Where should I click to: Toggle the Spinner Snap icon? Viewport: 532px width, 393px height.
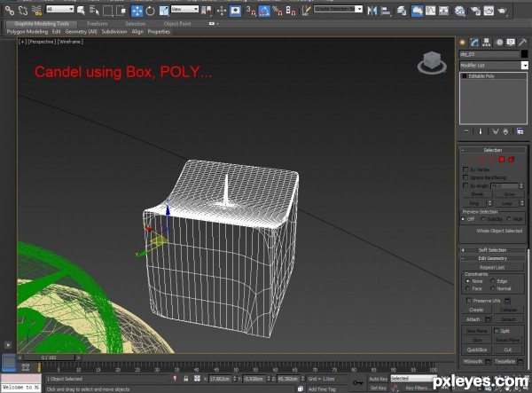pos(291,11)
